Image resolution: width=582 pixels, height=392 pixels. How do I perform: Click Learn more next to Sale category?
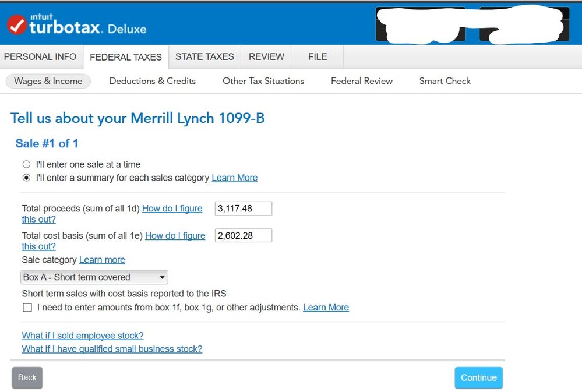(x=102, y=260)
